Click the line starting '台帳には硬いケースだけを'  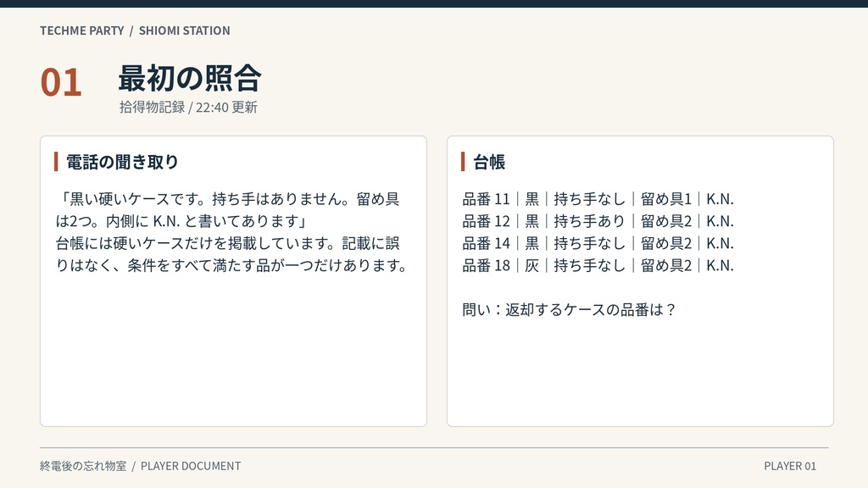227,243
